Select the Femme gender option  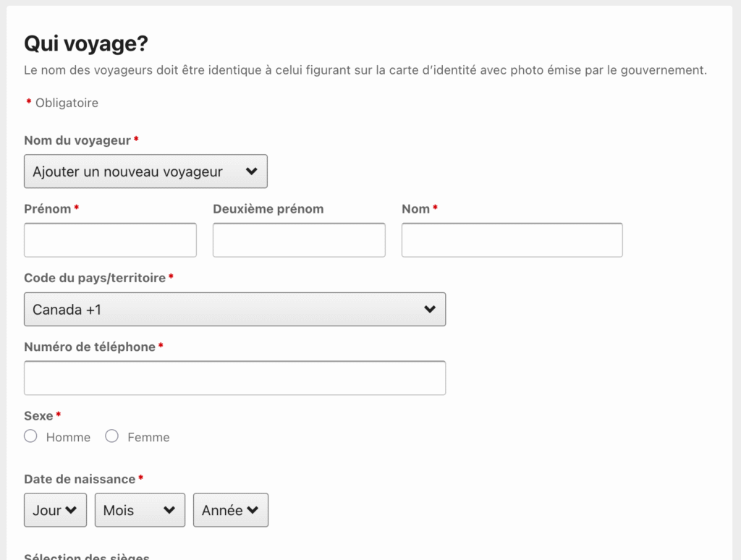tap(112, 436)
